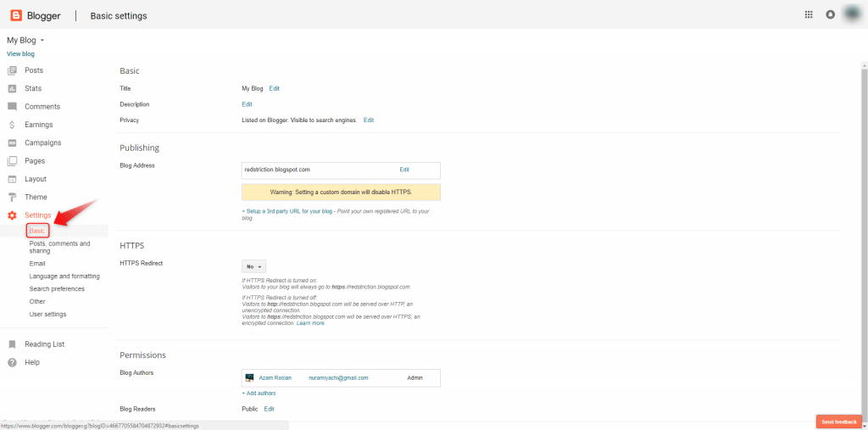This screenshot has height=430, width=868.
Task: Open the Pages section
Action: coord(35,161)
